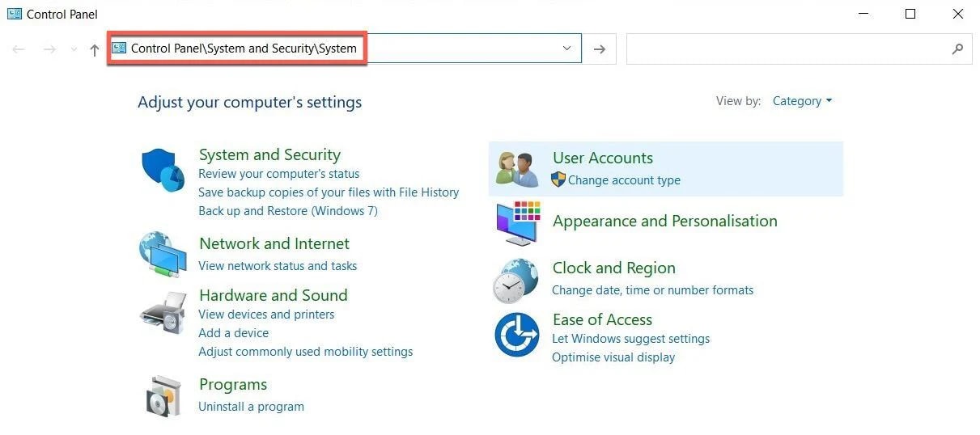Click in the Control Panel search box
980x435 pixels.
(785, 49)
